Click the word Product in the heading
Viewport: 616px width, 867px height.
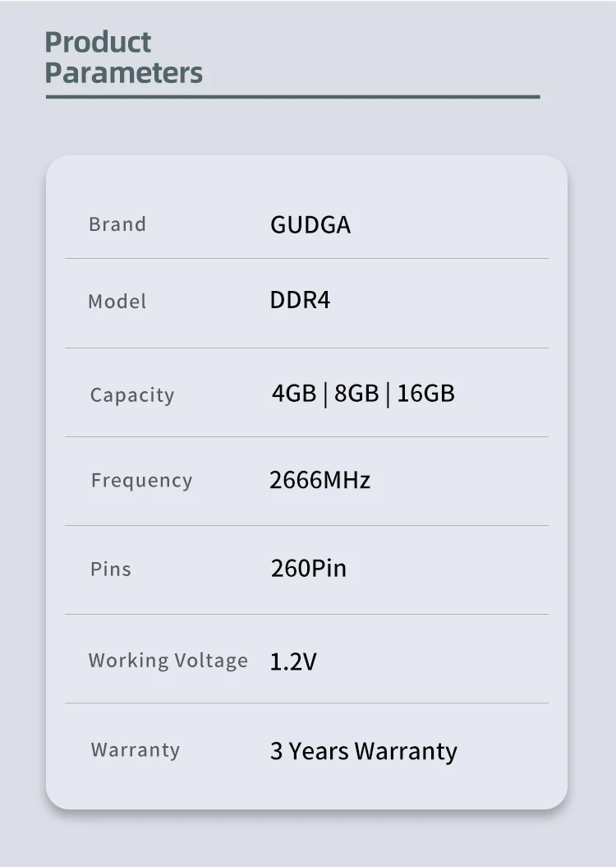[98, 42]
